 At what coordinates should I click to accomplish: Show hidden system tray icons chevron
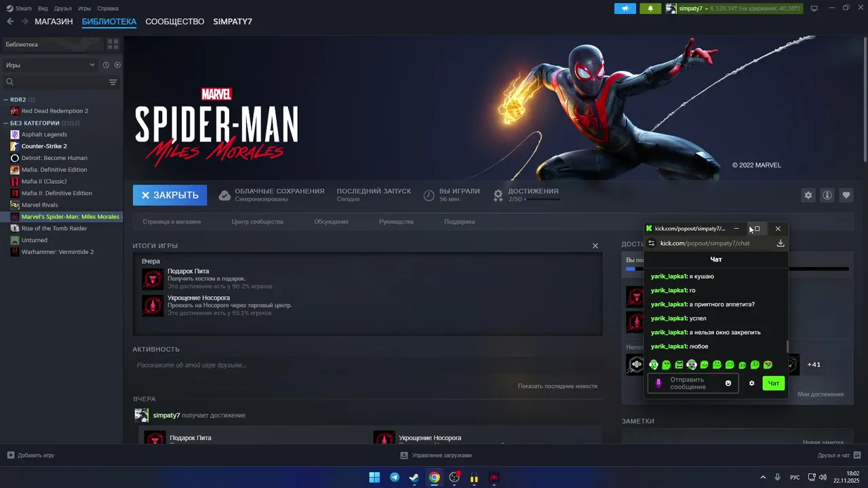(763, 477)
